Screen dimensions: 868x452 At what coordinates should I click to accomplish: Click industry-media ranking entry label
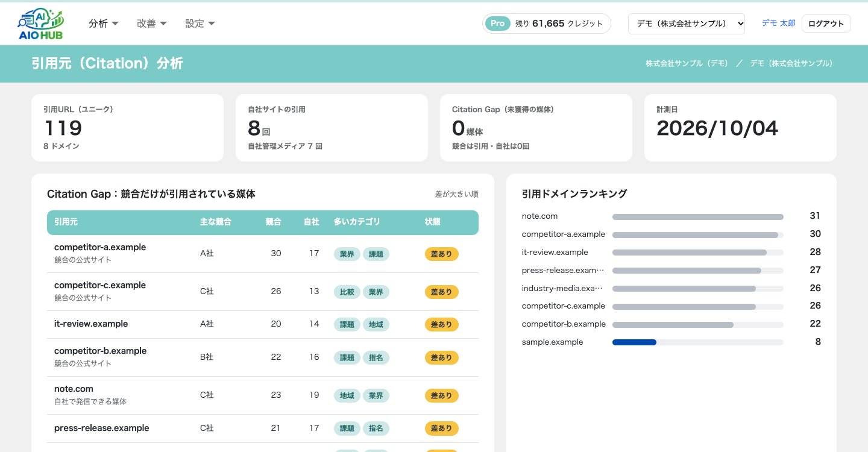pyautogui.click(x=563, y=288)
